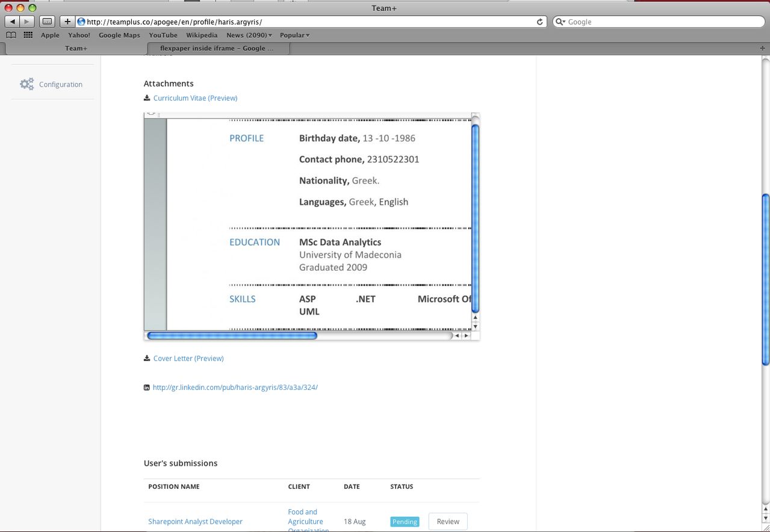The image size is (770, 532).
Task: Click the Configuration gear icon in sidebar
Action: pos(27,84)
